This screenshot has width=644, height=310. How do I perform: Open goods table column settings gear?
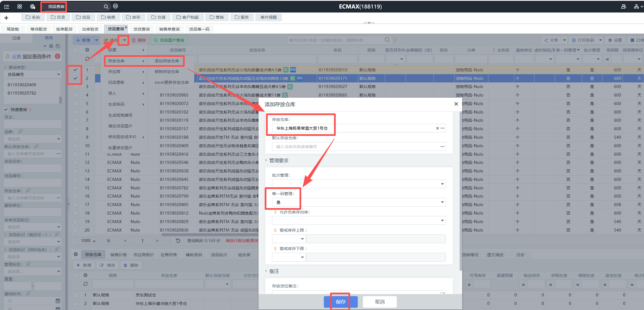pyautogui.click(x=87, y=50)
